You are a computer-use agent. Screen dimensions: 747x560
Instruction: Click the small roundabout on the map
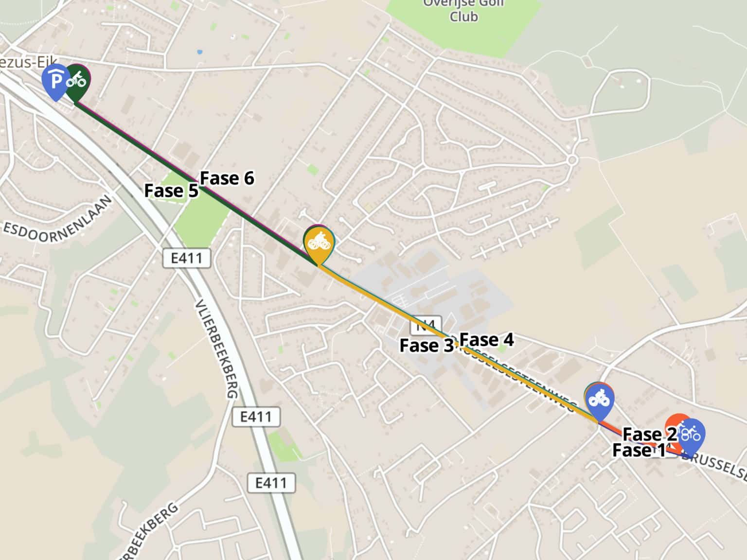coord(572,160)
